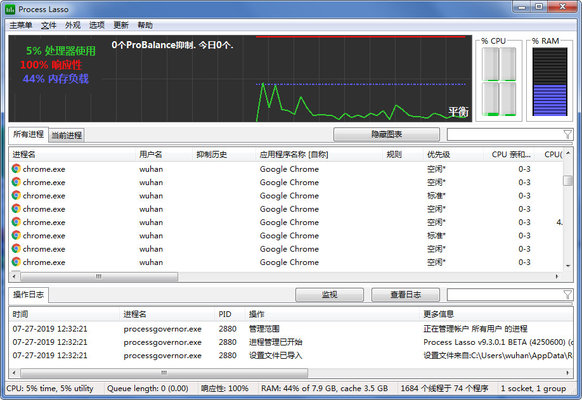Click process list horizontal scroll right arrow
582x400 pixels.
557,276
